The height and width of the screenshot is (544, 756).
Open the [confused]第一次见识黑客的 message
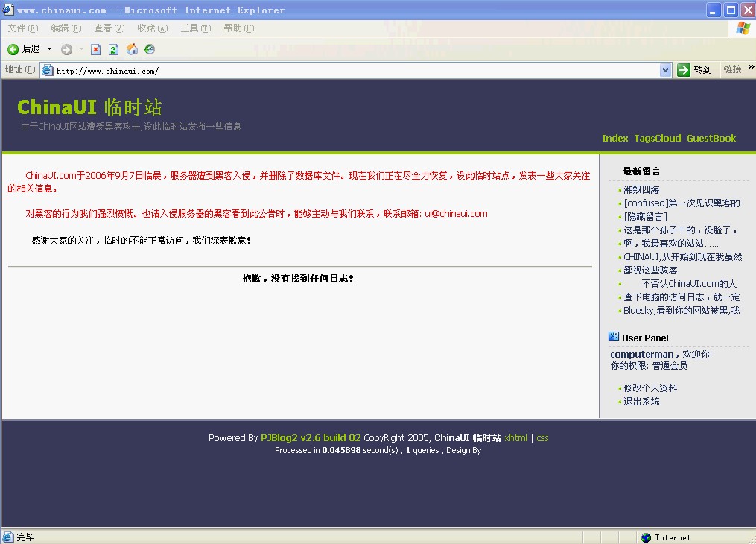(682, 203)
